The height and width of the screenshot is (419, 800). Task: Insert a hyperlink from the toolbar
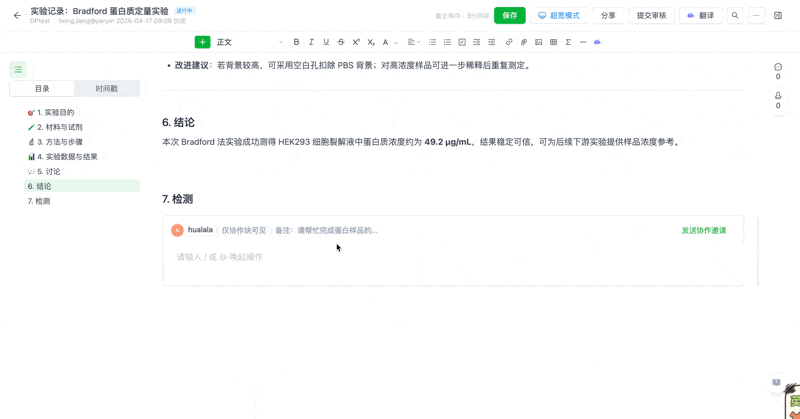click(x=509, y=42)
